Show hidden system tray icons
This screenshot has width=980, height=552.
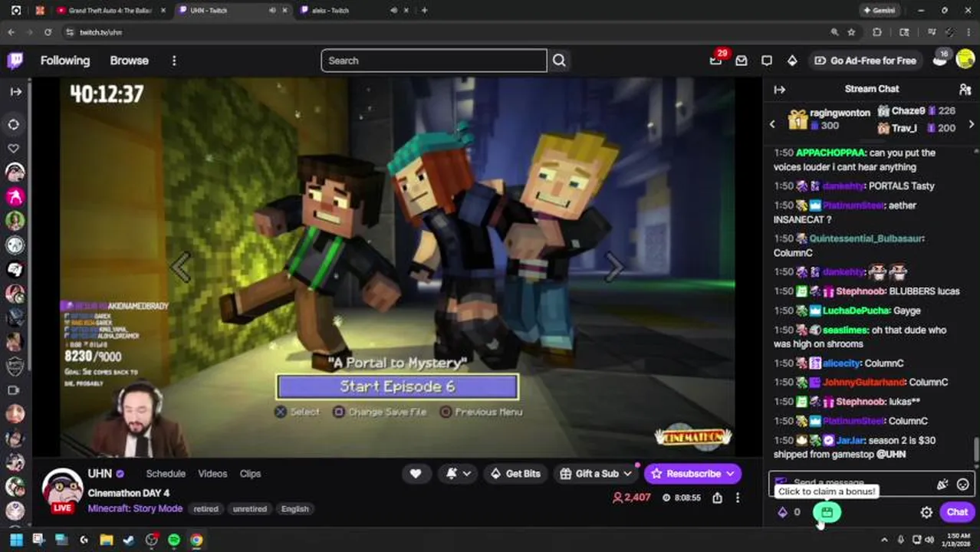[884, 540]
